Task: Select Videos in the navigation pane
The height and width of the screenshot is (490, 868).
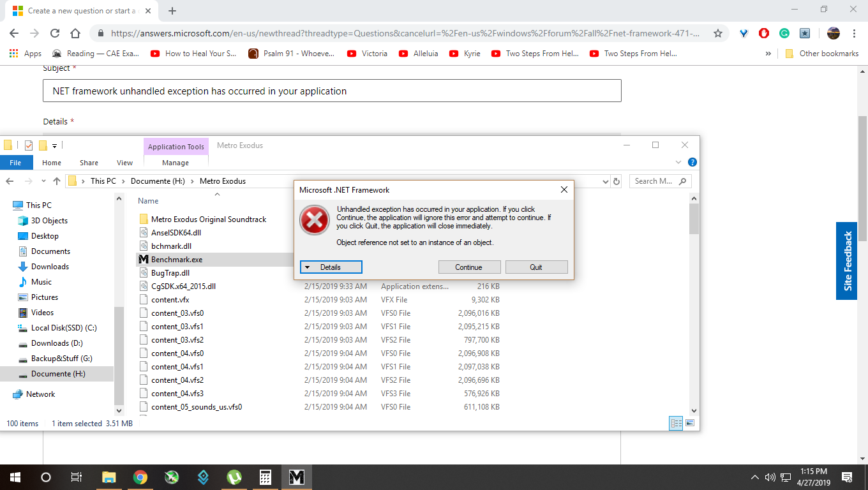Action: pos(43,313)
